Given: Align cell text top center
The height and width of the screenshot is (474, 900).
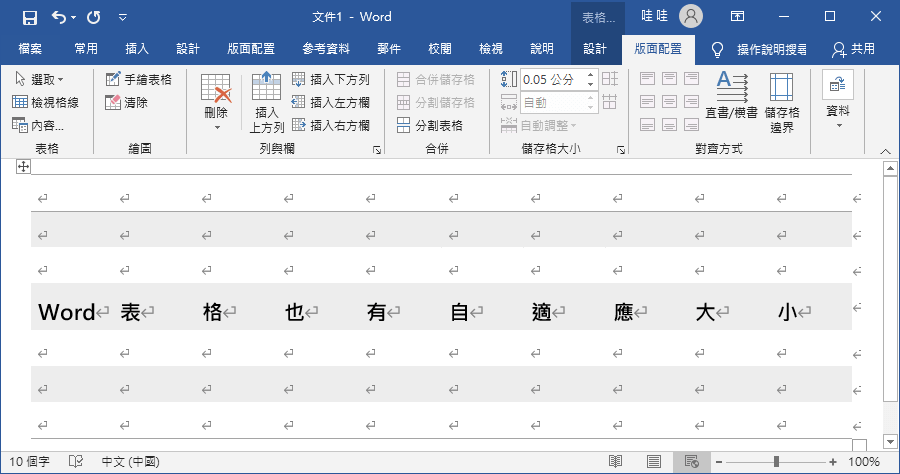Looking at the screenshot, I should coord(669,79).
